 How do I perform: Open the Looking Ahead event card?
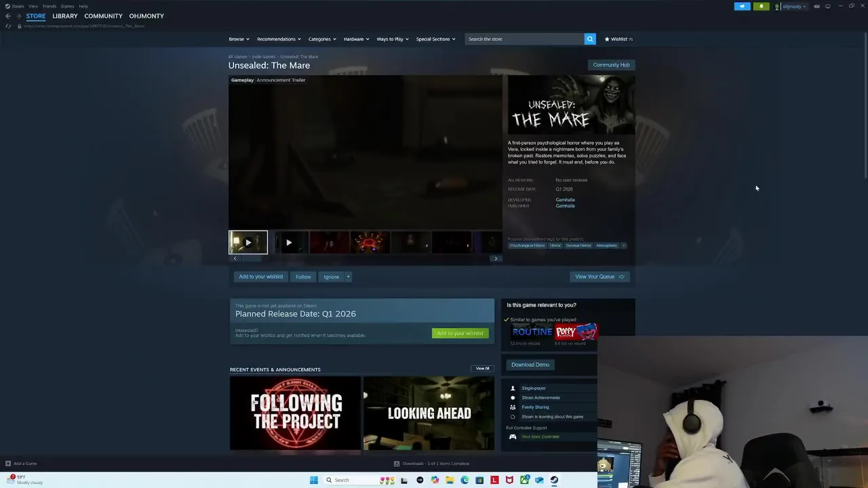[429, 413]
